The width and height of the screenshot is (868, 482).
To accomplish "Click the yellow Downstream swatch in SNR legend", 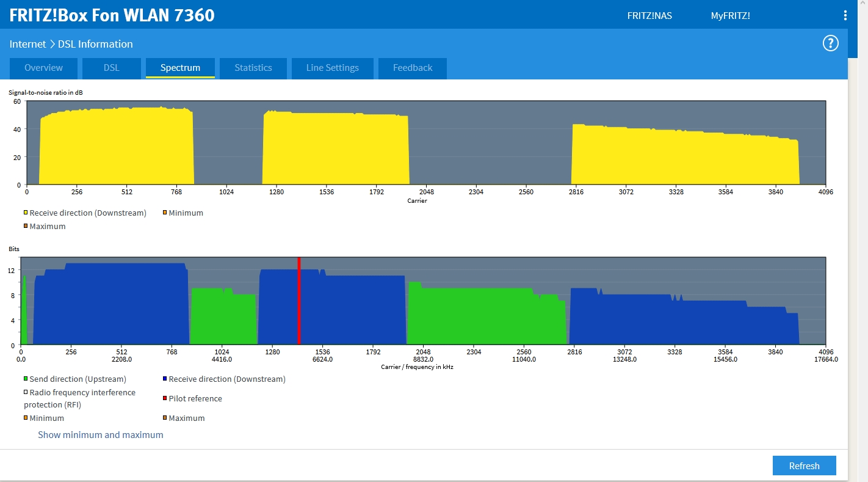I will click(26, 213).
